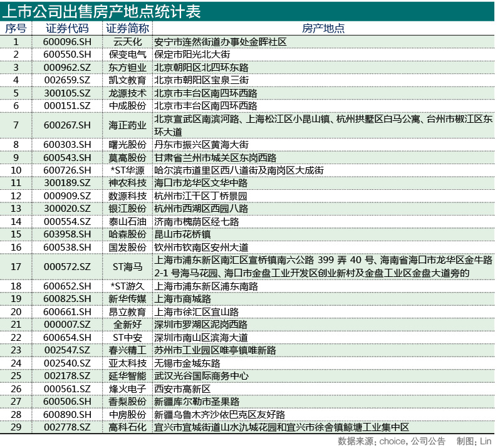Click the address 昆山市花桥镇

[x=183, y=234]
